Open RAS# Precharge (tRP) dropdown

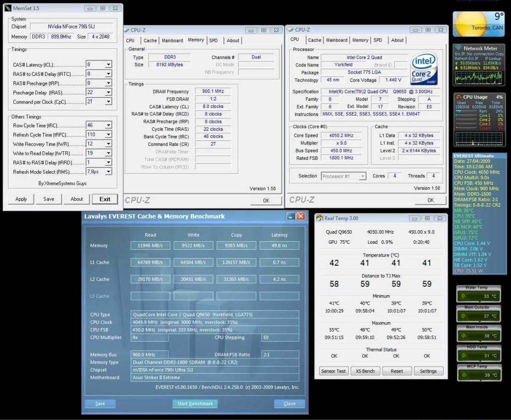point(108,83)
